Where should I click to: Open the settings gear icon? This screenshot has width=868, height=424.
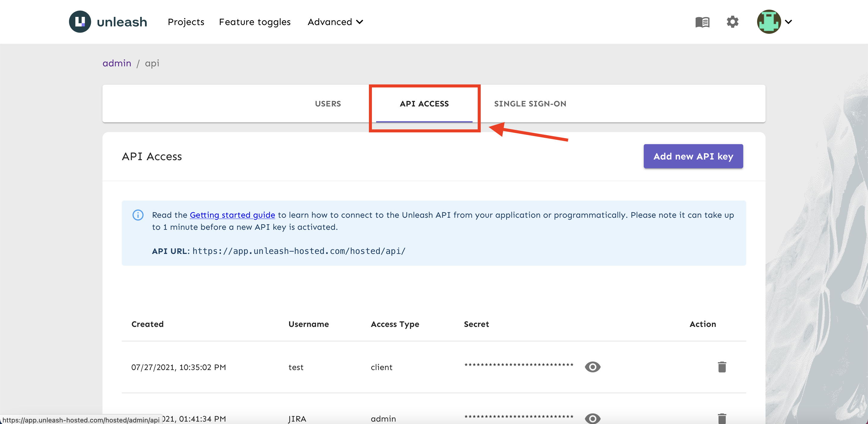(x=732, y=22)
